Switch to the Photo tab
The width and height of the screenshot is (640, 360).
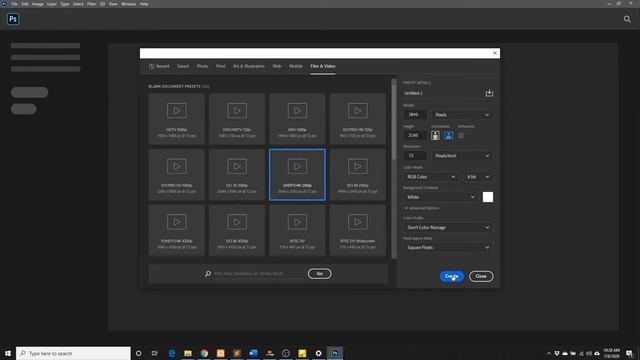202,66
